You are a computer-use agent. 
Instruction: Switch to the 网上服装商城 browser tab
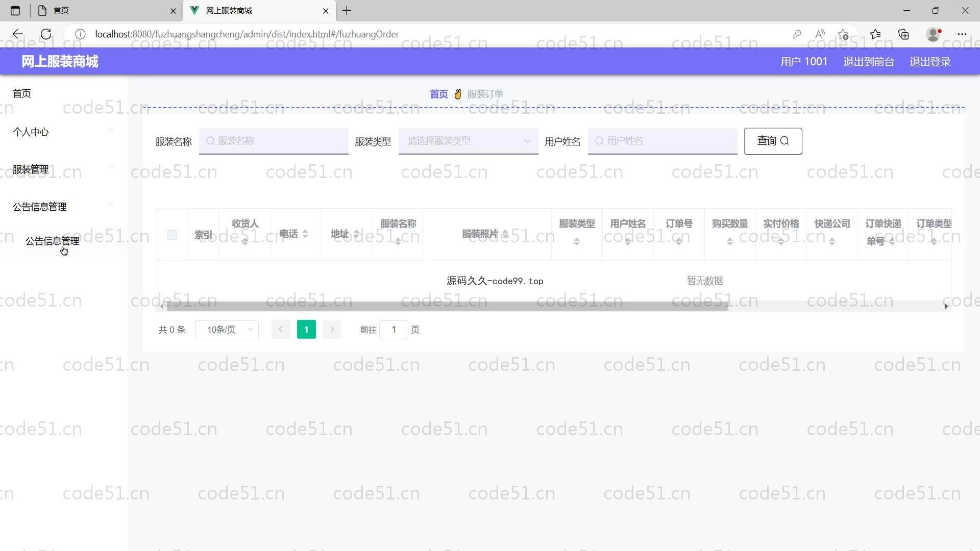(x=259, y=10)
